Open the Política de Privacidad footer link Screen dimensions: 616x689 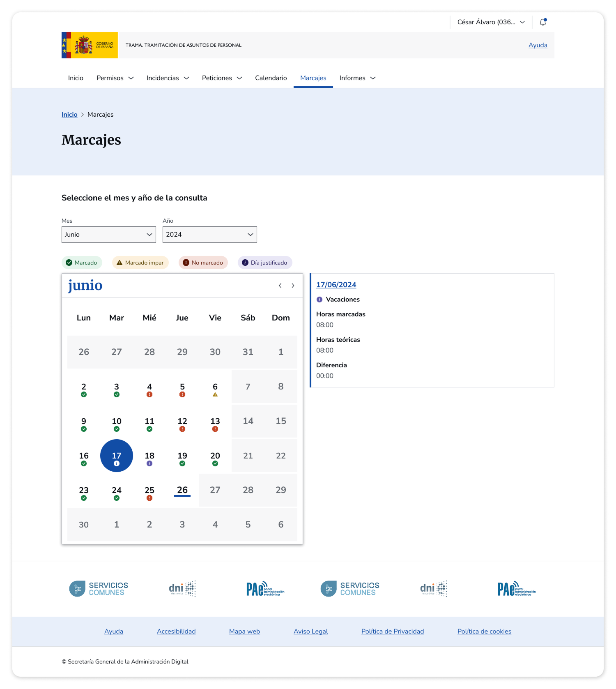pos(392,631)
